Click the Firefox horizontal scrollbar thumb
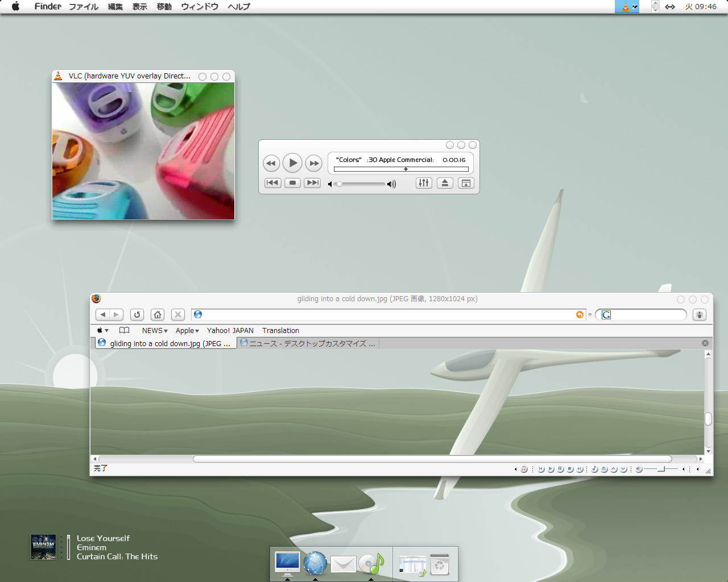 [x=432, y=459]
